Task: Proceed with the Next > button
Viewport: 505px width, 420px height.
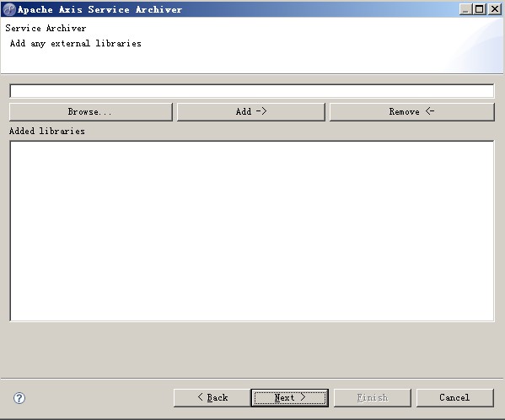Action: [289, 398]
